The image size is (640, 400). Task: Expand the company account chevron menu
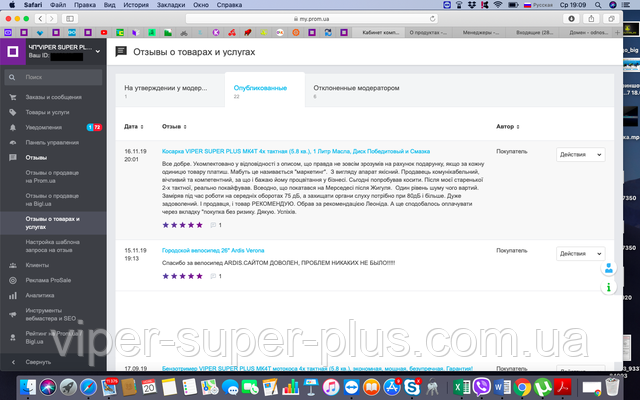[x=98, y=51]
